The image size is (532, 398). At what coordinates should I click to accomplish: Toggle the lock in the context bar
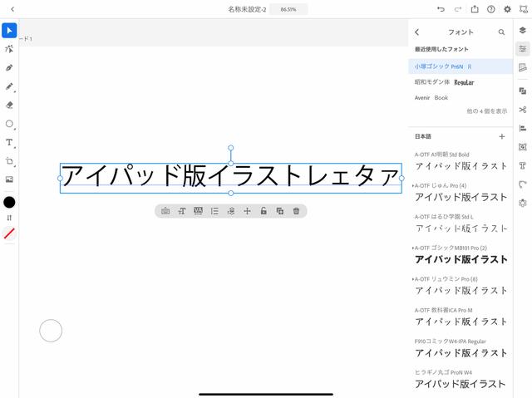click(x=264, y=211)
